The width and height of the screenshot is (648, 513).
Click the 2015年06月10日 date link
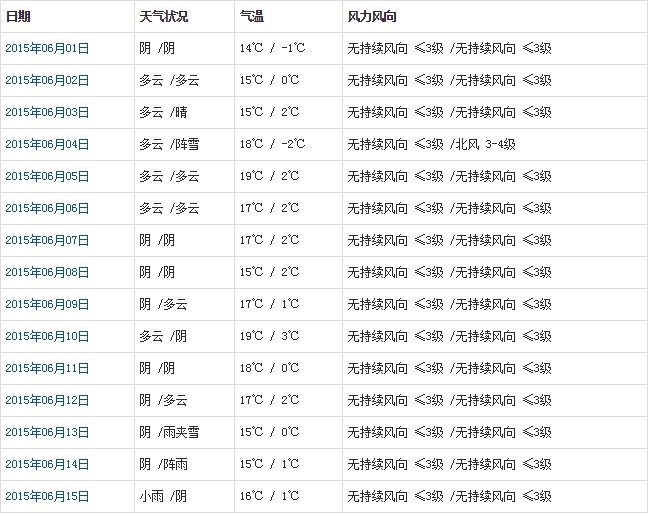click(47, 336)
